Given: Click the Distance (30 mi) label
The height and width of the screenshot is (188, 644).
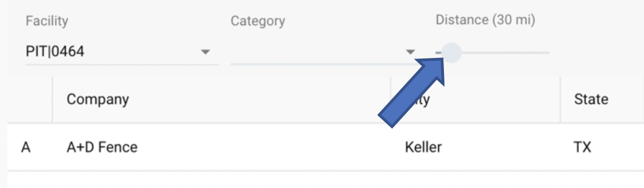Looking at the screenshot, I should [486, 20].
